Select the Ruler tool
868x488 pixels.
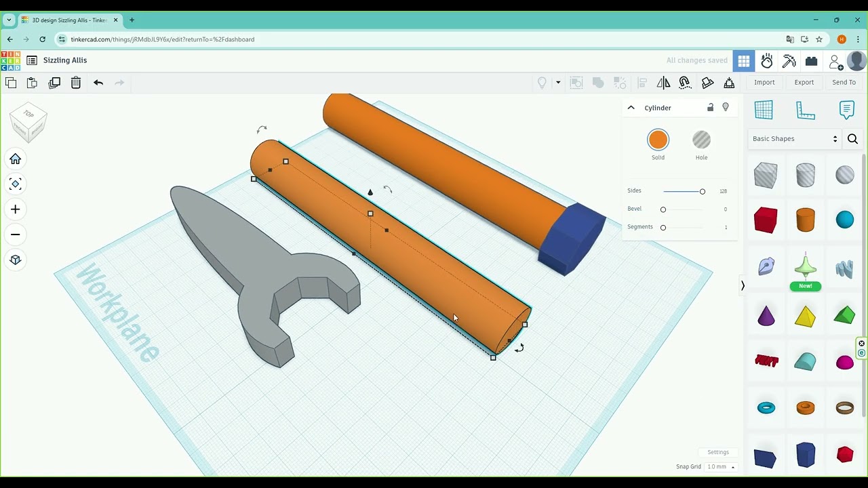pyautogui.click(x=806, y=109)
